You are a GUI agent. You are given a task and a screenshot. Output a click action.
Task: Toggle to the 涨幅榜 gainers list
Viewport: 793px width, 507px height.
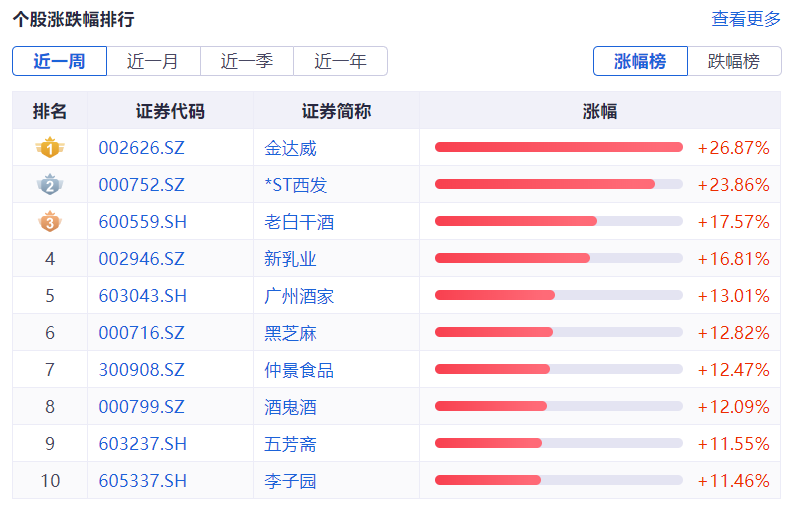tap(640, 61)
